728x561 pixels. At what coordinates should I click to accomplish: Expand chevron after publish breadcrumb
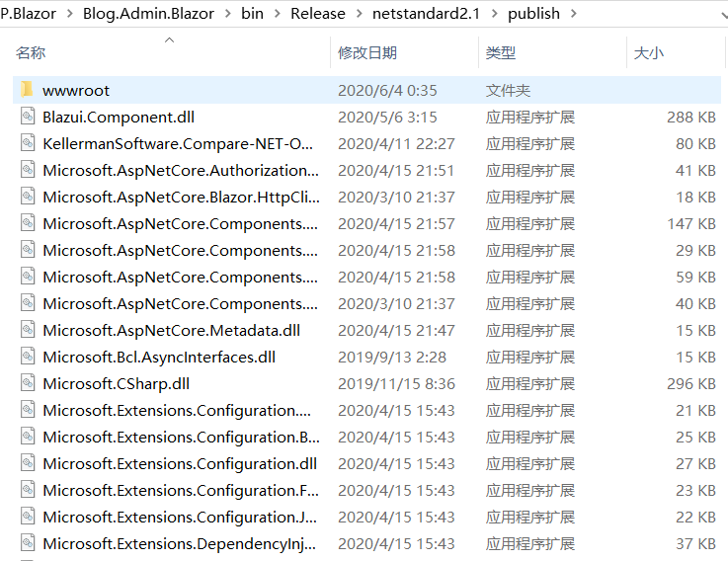coord(573,14)
